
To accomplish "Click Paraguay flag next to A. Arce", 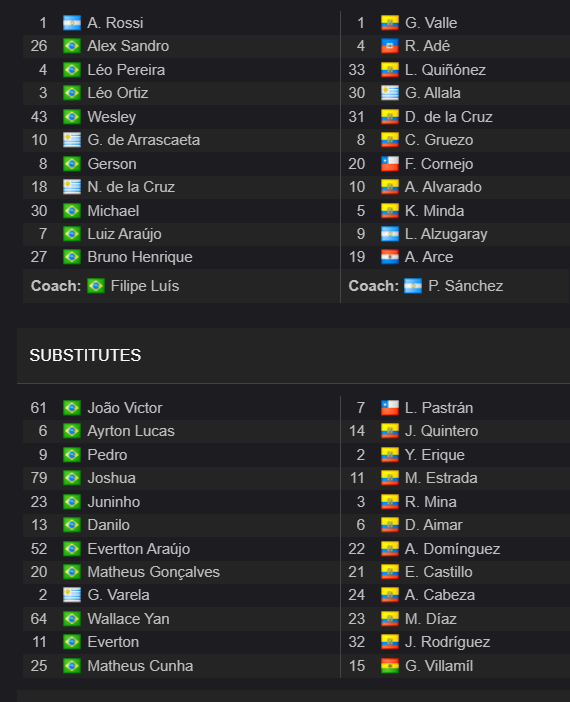I will tap(390, 257).
